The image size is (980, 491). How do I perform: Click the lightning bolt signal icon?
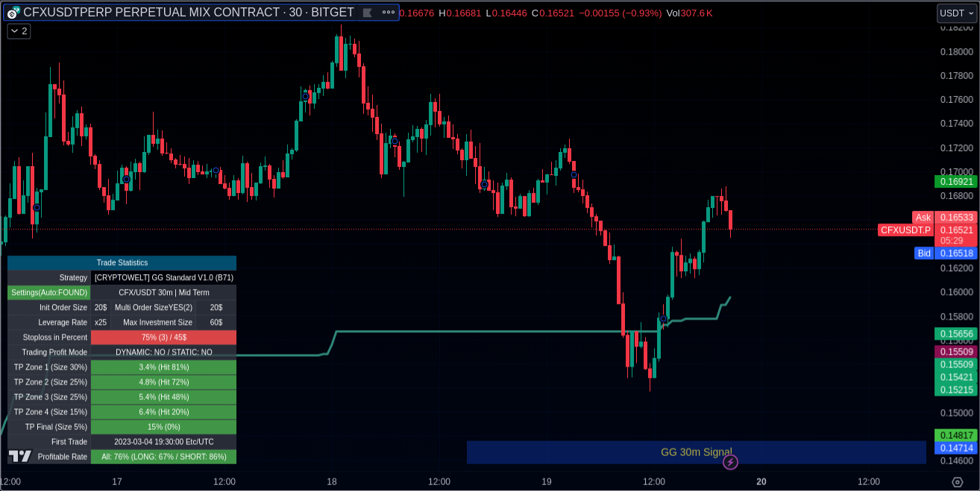[x=730, y=463]
